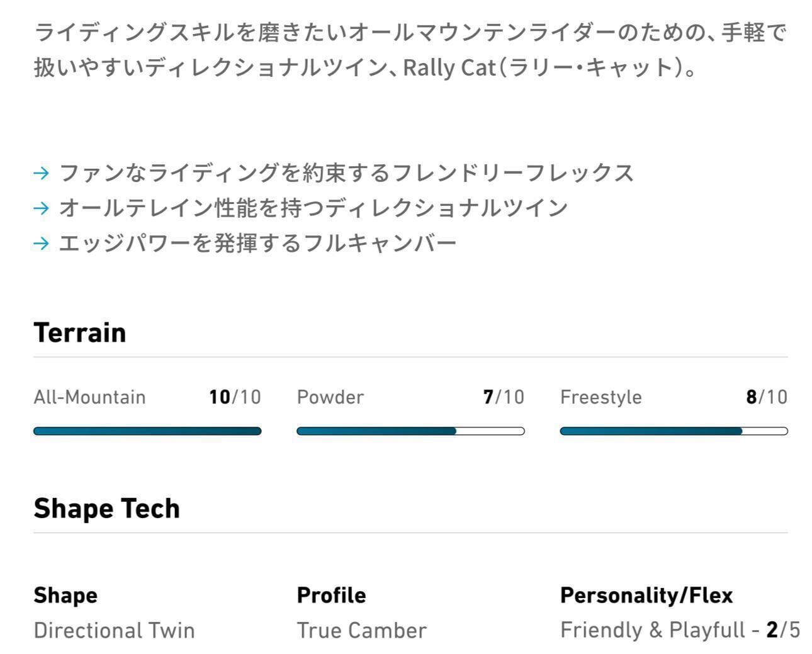
Task: Click the Powder terrain label
Action: pyautogui.click(x=330, y=397)
